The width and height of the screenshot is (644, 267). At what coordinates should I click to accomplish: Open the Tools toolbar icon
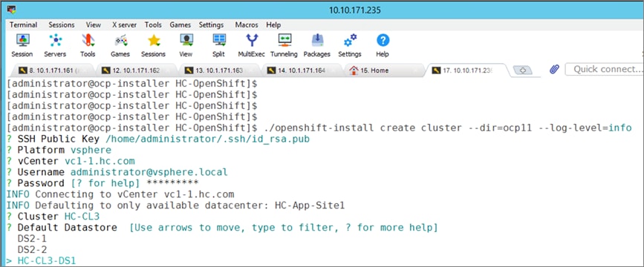pyautogui.click(x=88, y=45)
